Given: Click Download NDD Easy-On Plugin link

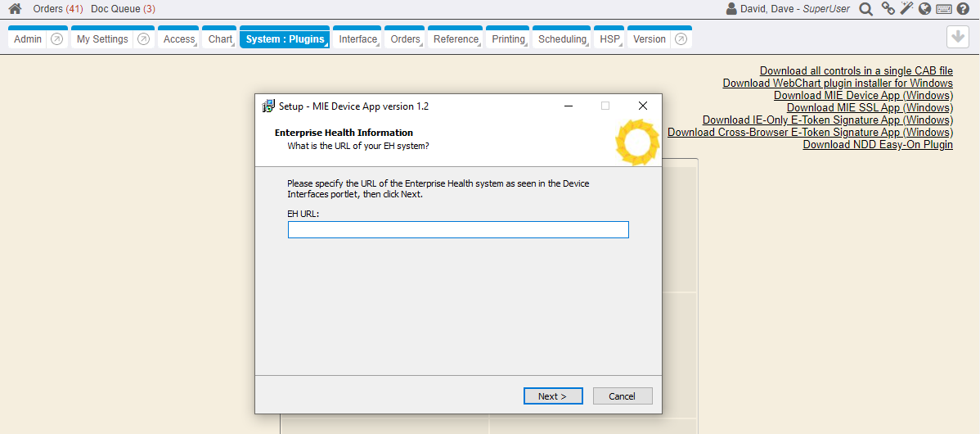Looking at the screenshot, I should [x=877, y=145].
